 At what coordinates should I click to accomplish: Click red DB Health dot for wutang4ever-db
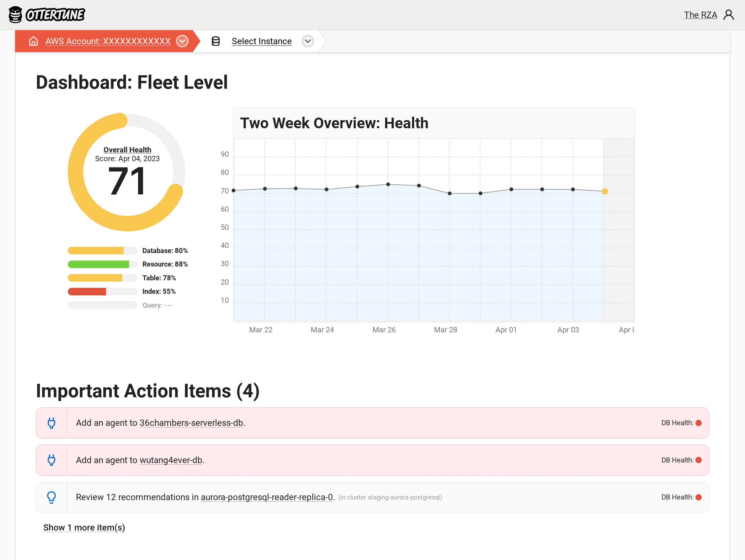[699, 460]
